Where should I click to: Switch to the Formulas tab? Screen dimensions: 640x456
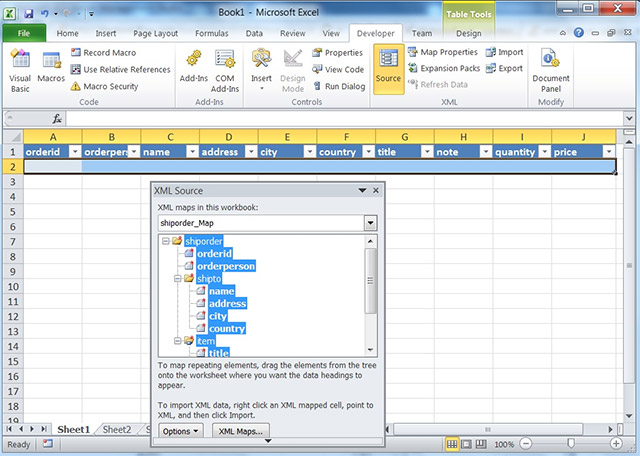[x=211, y=33]
